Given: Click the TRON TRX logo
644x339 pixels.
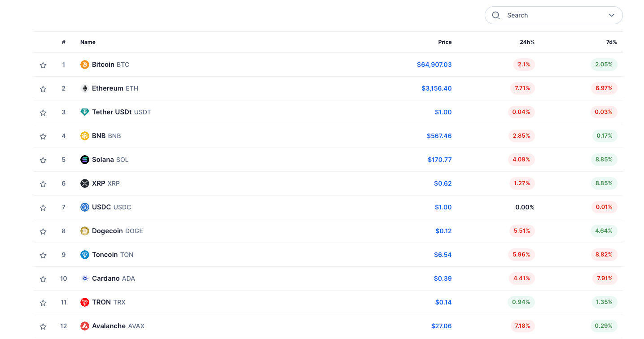Looking at the screenshot, I should point(85,302).
